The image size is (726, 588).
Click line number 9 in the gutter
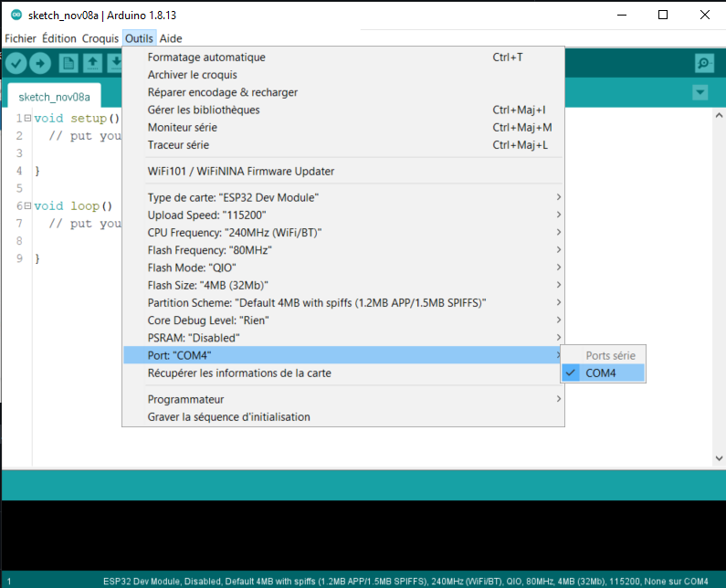click(19, 258)
